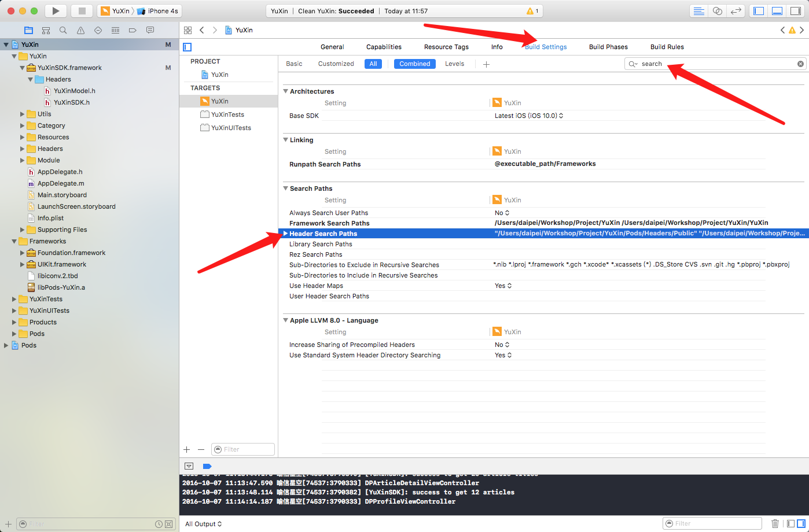Show Customized build settings
Screen dimensions: 809x532
(x=336, y=64)
